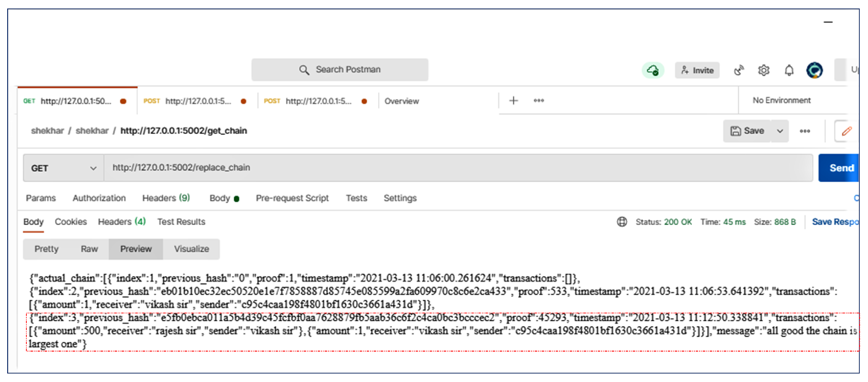Switch to the Raw response view
Viewport: 868px width, 382px height.
89,249
